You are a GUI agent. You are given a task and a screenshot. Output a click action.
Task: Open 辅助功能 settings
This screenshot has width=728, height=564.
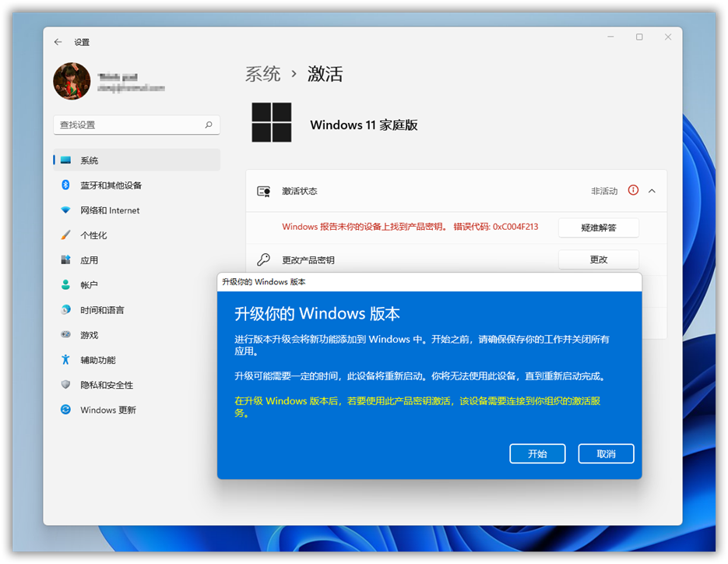(x=136, y=360)
